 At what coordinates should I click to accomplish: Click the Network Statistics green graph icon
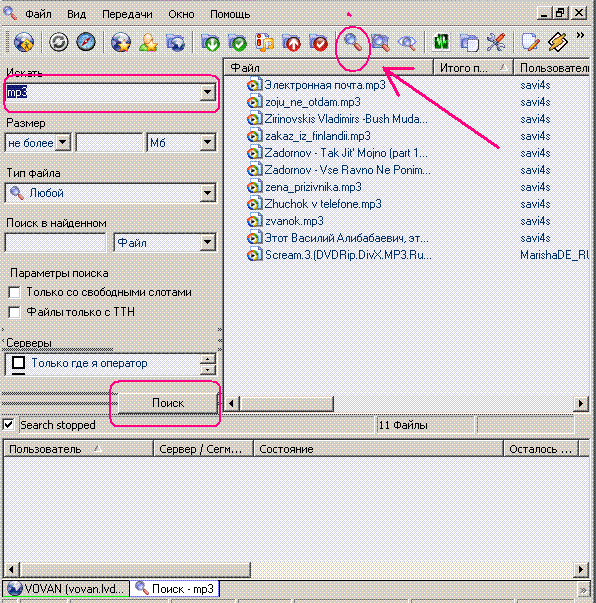(x=441, y=42)
